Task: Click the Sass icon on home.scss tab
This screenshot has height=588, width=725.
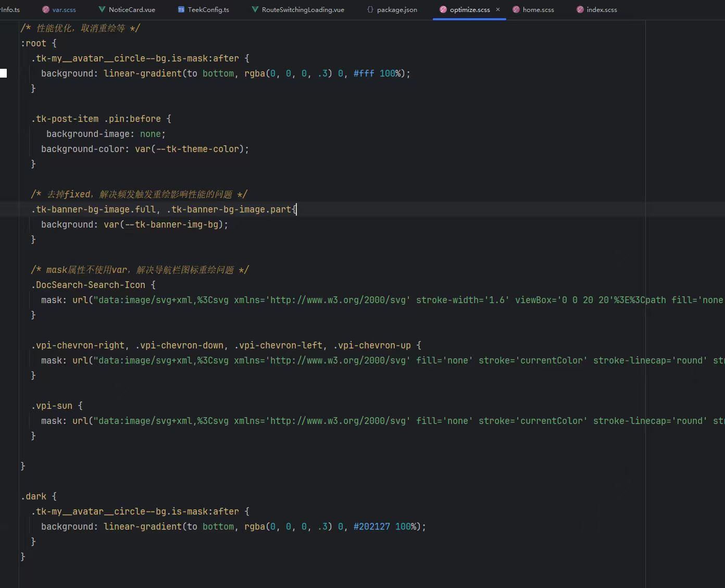Action: pyautogui.click(x=516, y=9)
